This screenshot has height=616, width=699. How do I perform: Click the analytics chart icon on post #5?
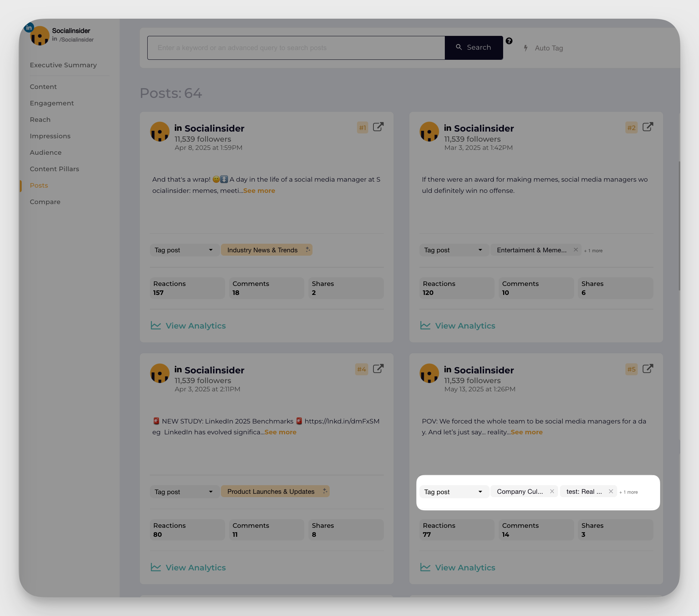[425, 567]
